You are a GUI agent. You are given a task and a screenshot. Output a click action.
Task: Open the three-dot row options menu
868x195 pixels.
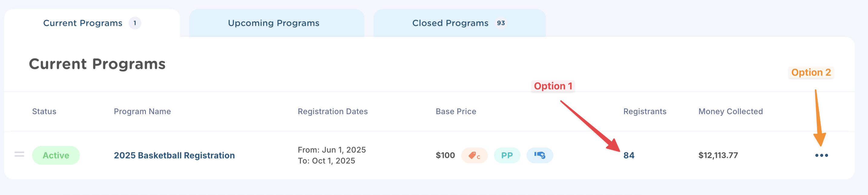point(821,155)
